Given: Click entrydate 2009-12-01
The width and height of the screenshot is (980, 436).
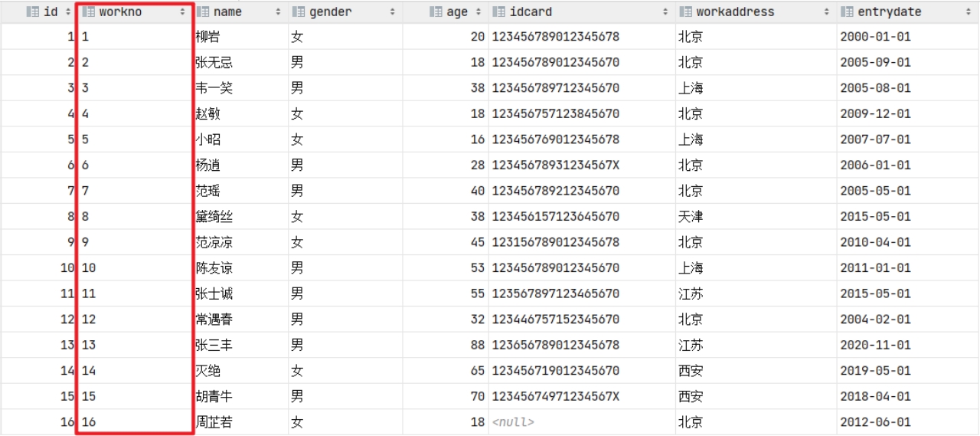Looking at the screenshot, I should click(x=875, y=113).
